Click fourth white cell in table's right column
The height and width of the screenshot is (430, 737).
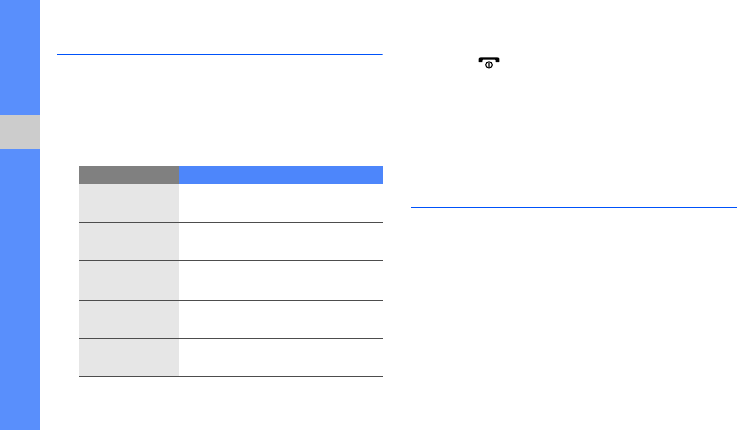[x=281, y=319]
